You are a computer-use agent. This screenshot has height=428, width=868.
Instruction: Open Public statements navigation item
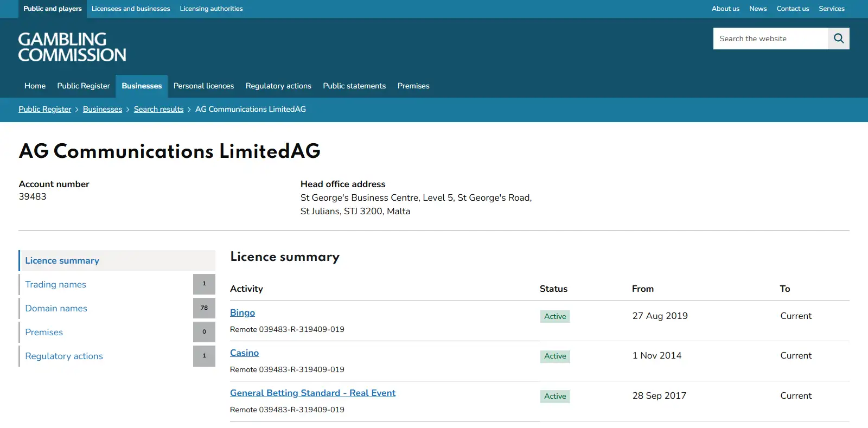pyautogui.click(x=354, y=86)
